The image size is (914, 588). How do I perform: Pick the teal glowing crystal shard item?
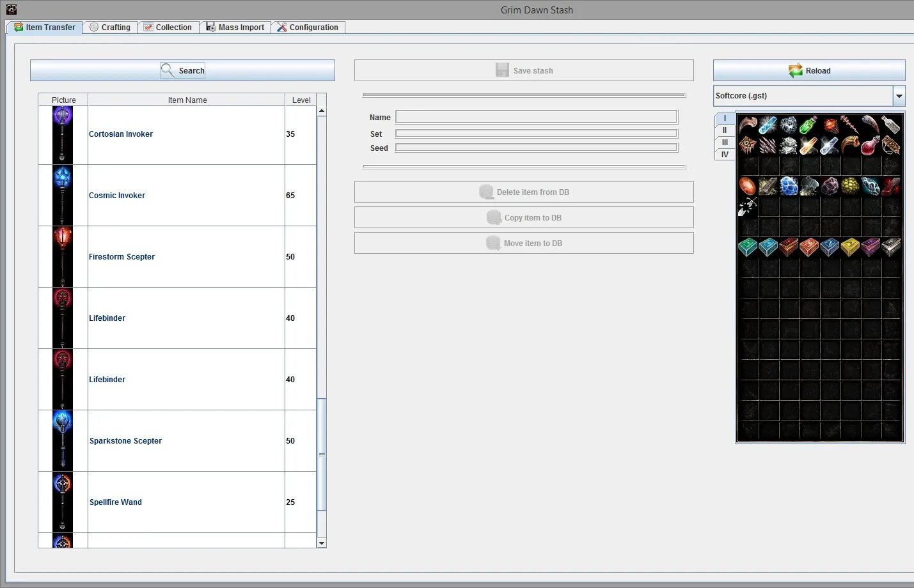871,186
